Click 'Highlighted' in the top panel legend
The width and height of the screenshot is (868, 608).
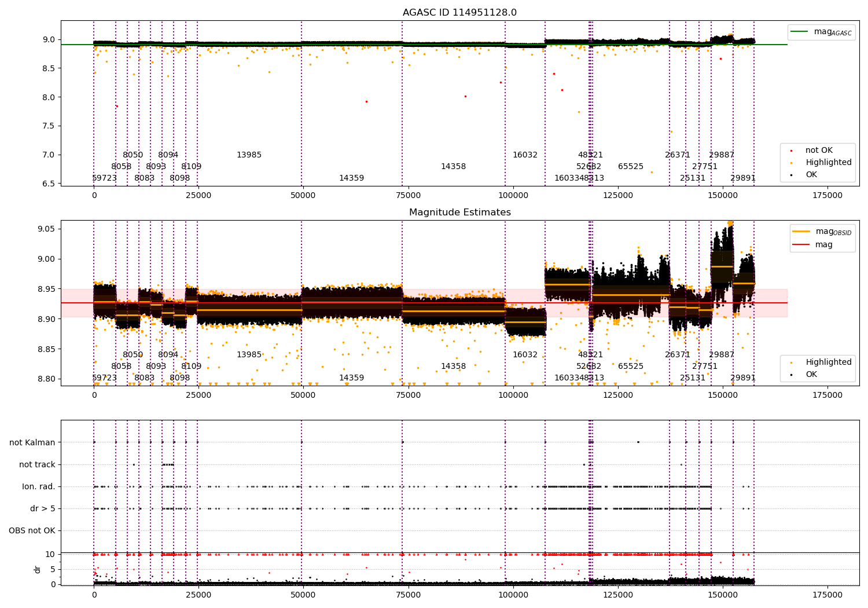click(x=829, y=163)
